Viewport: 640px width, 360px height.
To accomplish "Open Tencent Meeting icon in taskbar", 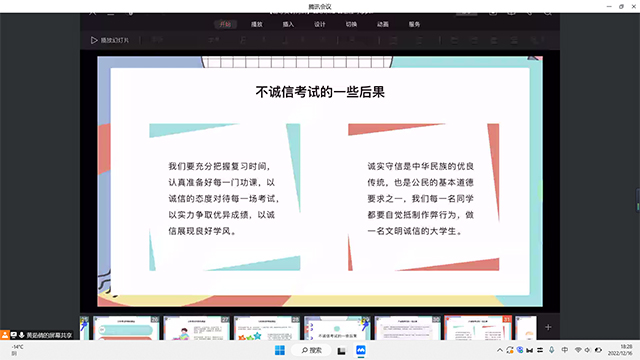I will point(361,350).
